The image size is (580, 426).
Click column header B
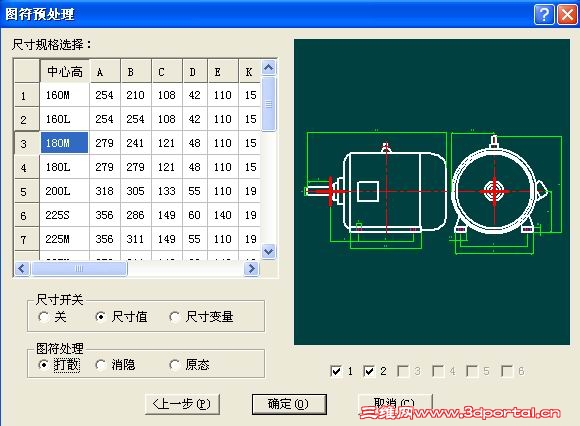(136, 71)
